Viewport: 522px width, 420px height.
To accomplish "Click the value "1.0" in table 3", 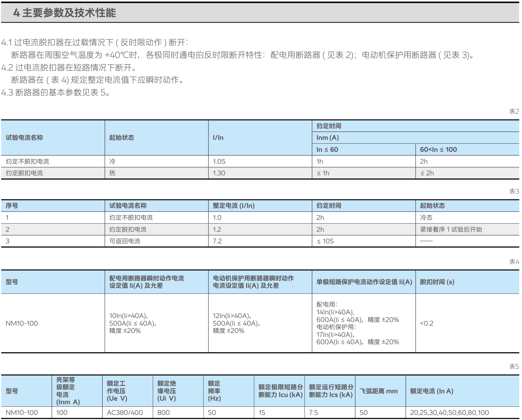I will tap(217, 218).
